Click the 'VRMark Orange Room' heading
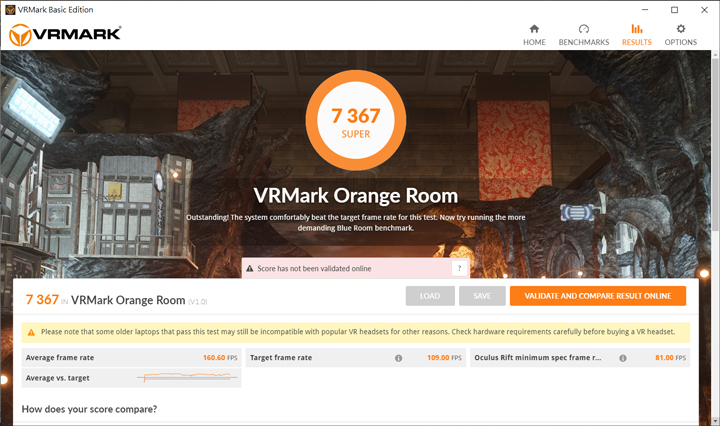 (356, 196)
